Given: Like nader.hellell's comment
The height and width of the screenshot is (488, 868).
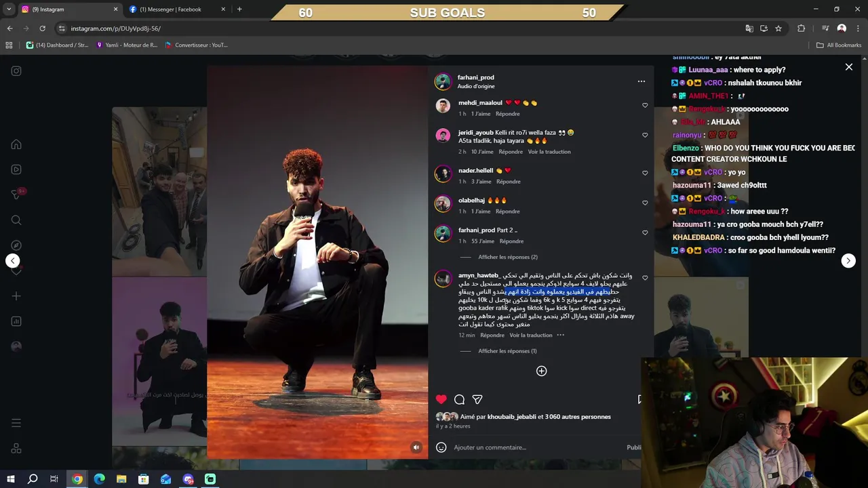Looking at the screenshot, I should click(645, 173).
